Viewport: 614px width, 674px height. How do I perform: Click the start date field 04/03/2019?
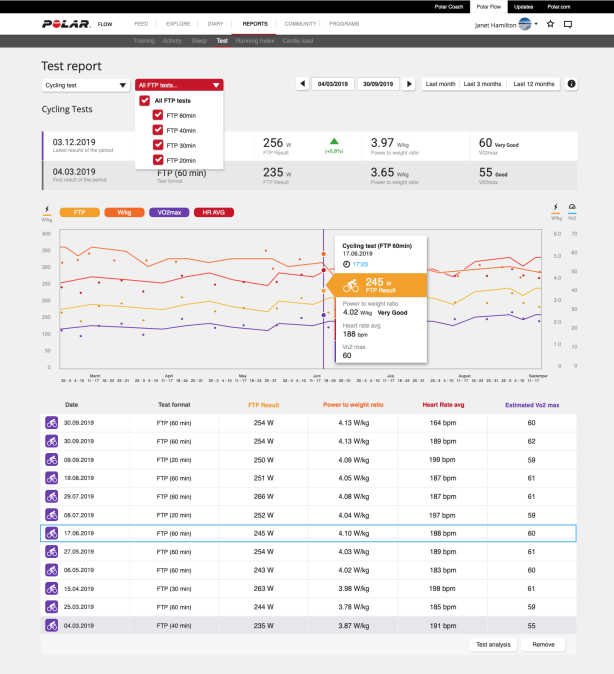pos(332,84)
